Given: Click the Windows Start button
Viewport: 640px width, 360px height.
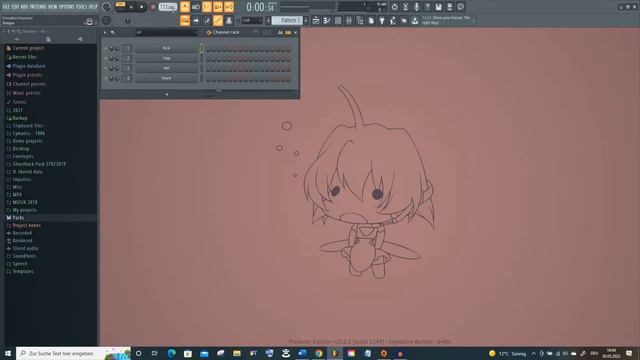Looking at the screenshot, I should (x=8, y=353).
